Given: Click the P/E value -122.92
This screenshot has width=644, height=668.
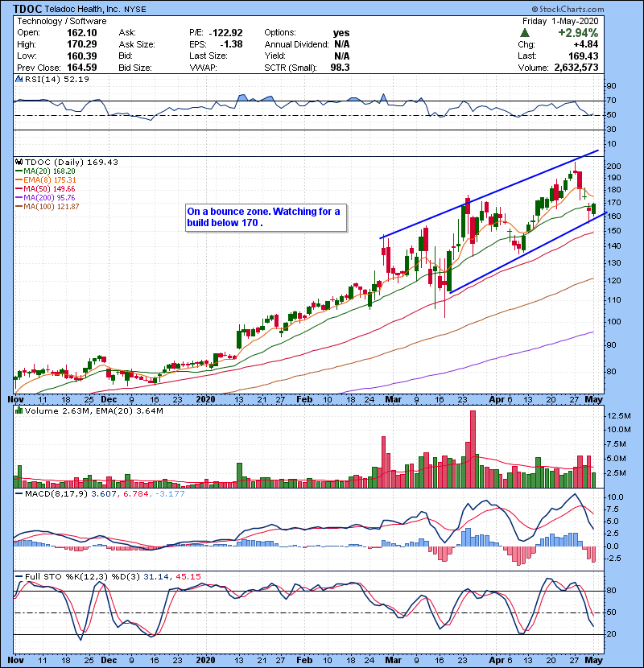Looking at the screenshot, I should pos(225,33).
